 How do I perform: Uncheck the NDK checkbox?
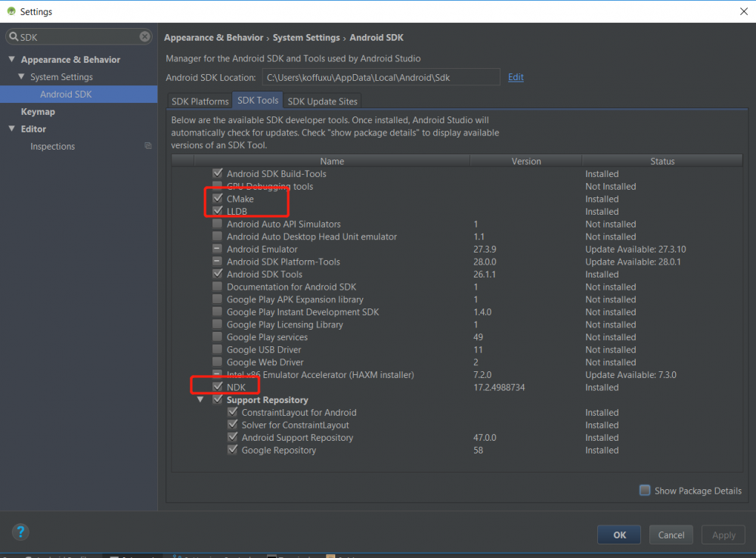tap(218, 386)
